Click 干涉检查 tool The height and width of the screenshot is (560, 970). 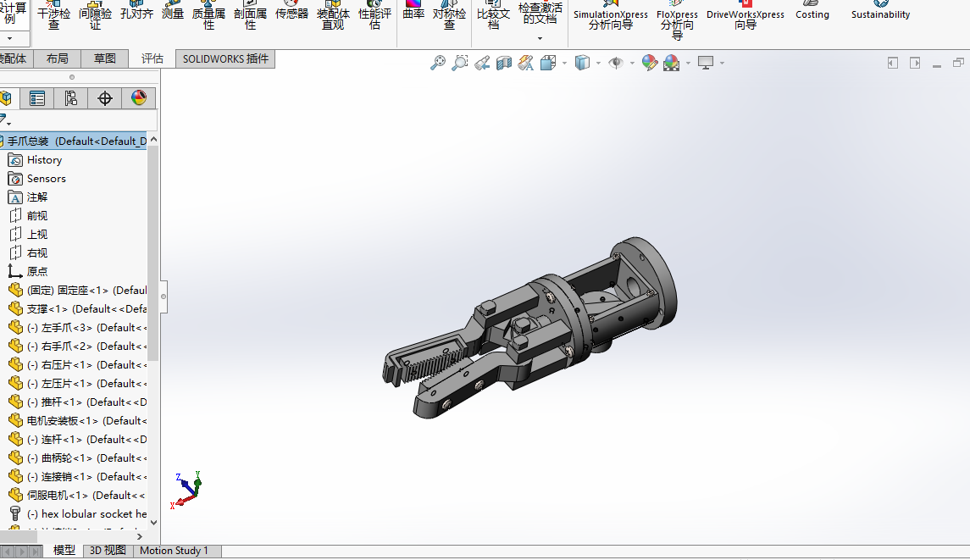point(54,15)
